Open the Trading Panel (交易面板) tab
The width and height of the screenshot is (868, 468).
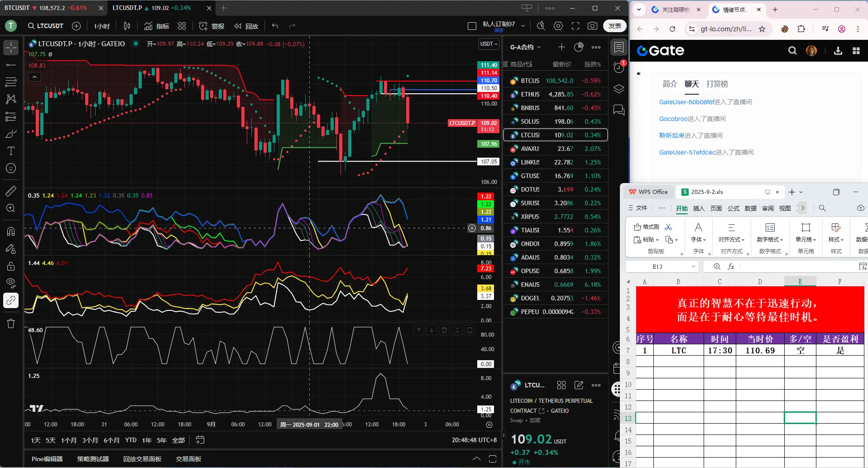tap(188, 459)
